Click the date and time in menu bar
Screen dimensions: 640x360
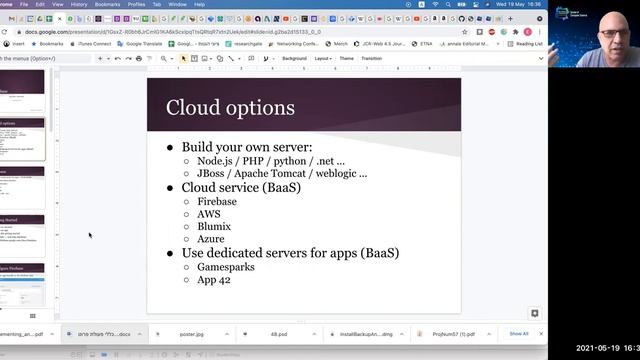pos(518,4)
